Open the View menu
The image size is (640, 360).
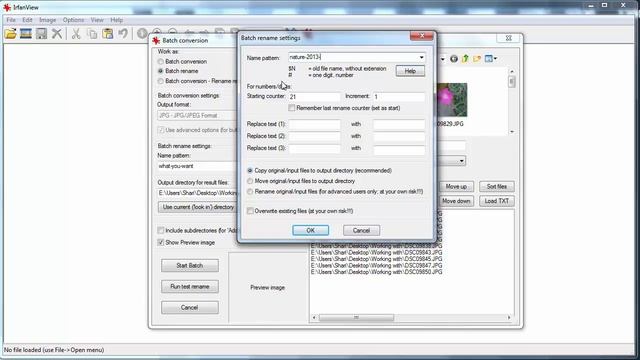[x=97, y=20]
